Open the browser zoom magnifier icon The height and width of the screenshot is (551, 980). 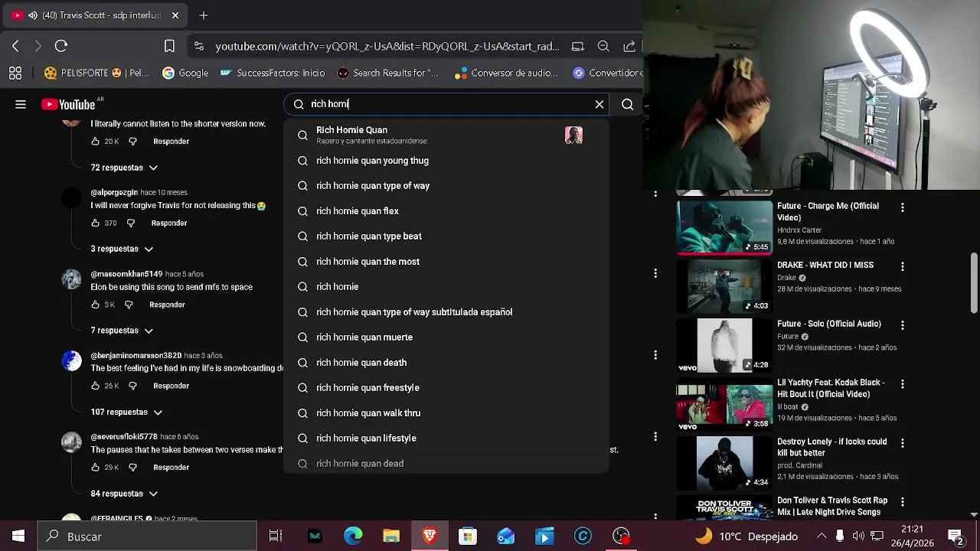point(603,46)
